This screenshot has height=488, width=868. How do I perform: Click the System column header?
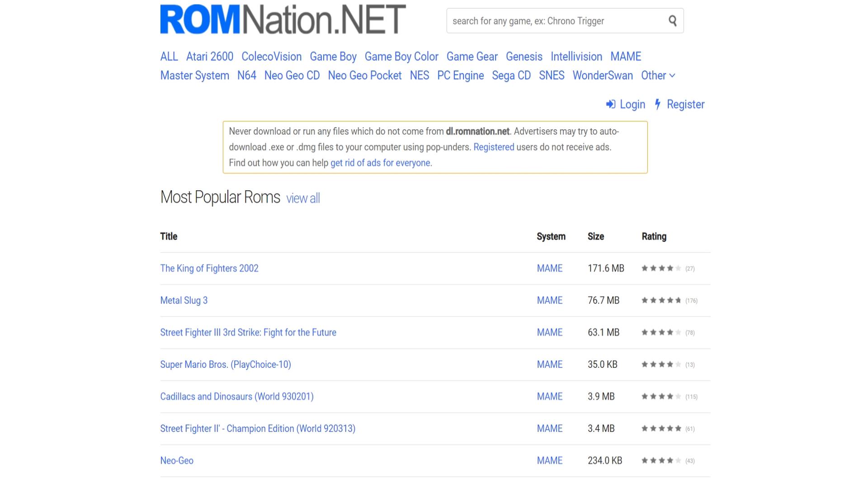point(551,237)
